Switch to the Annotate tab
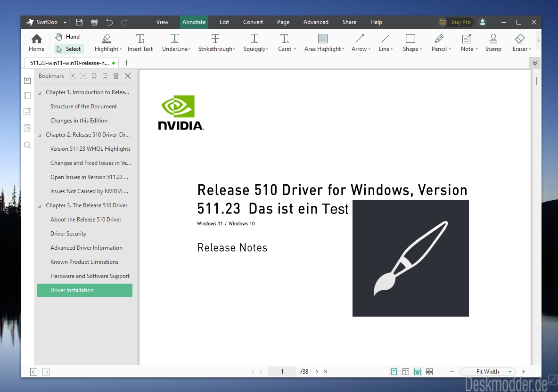Image resolution: width=558 pixels, height=392 pixels. click(x=194, y=22)
